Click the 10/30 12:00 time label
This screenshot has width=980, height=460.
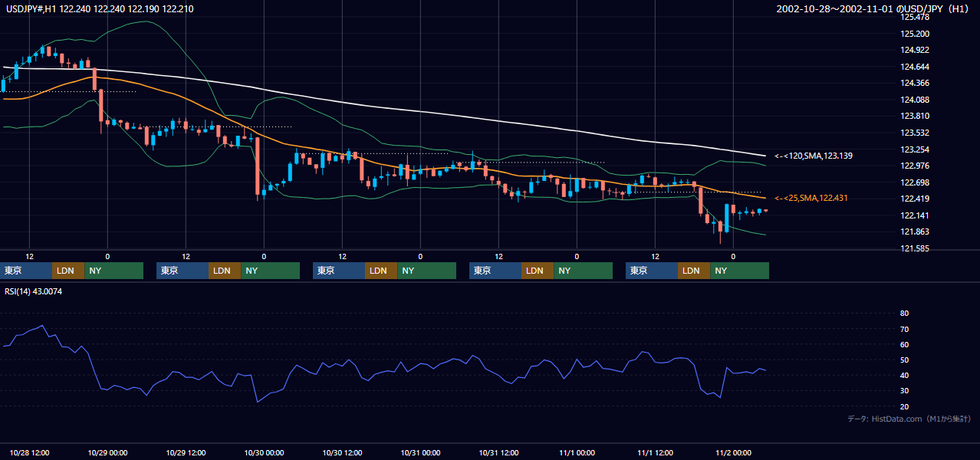tap(342, 452)
